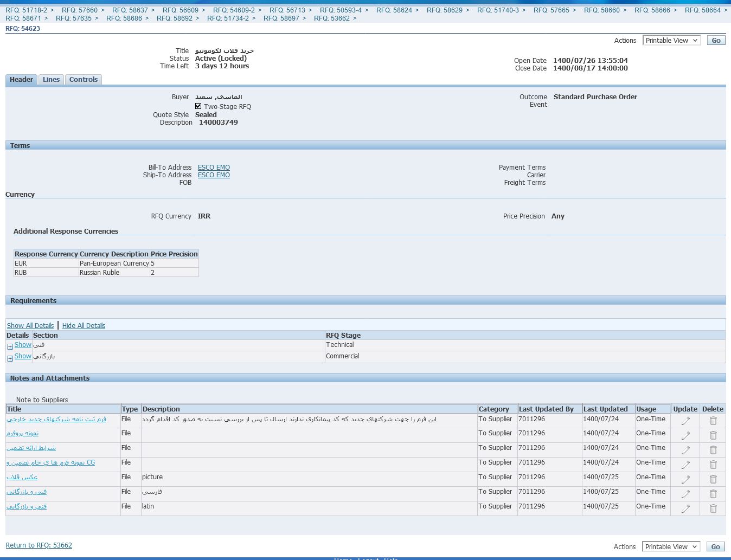Open the Ship-To Address ESCO EMO link
Viewport: 731px width, 560px height.
click(x=214, y=175)
